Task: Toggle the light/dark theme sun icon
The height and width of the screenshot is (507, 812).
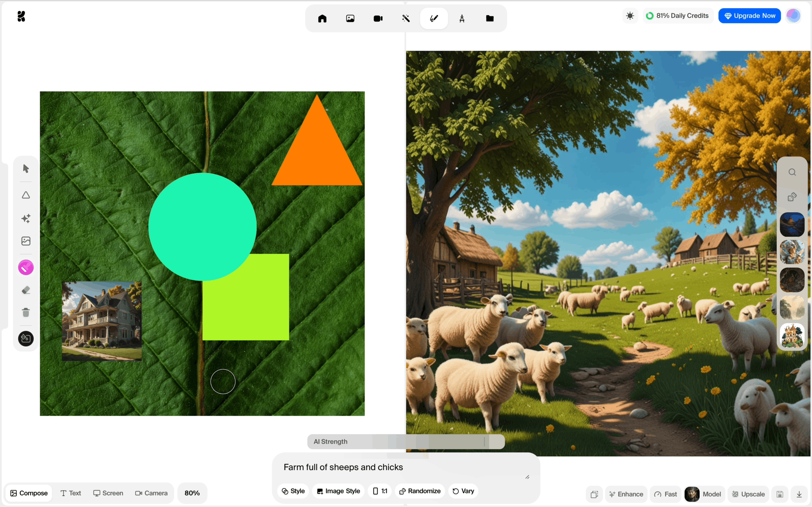Action: [x=630, y=16]
